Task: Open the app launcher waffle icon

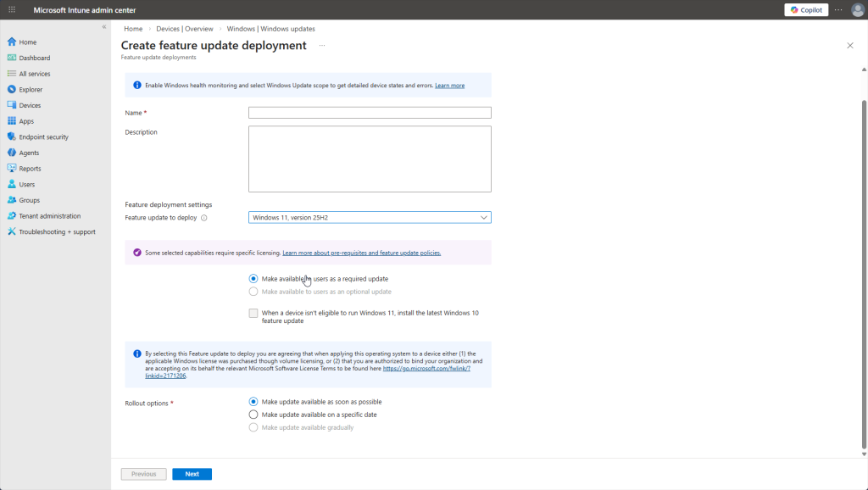Action: (x=12, y=9)
